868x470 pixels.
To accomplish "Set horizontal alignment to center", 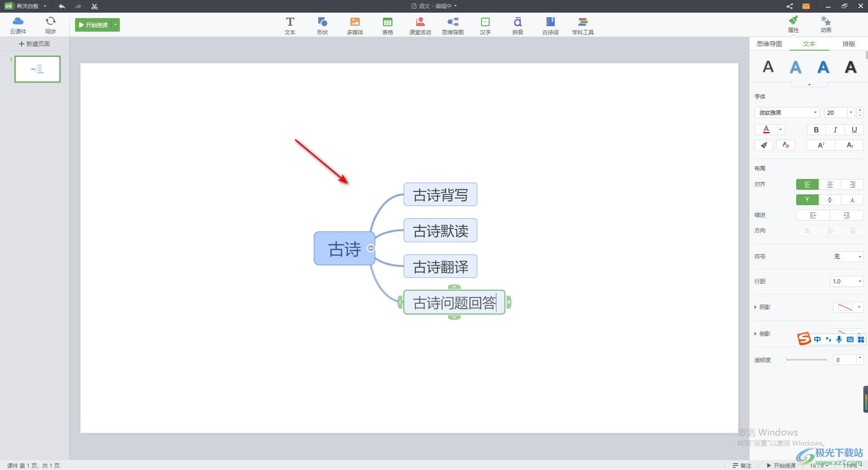I will coord(830,184).
